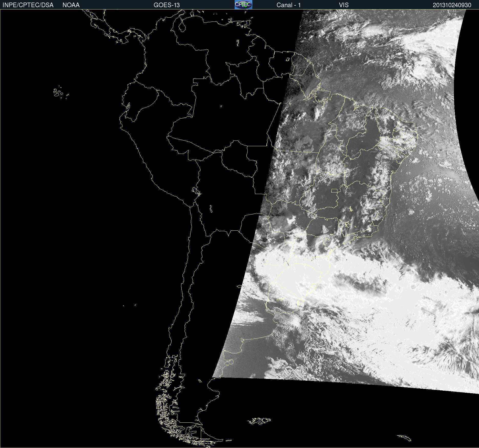Select the INPE/CPTEC/DSA header text
The height and width of the screenshot is (448, 479).
click(x=28, y=5)
